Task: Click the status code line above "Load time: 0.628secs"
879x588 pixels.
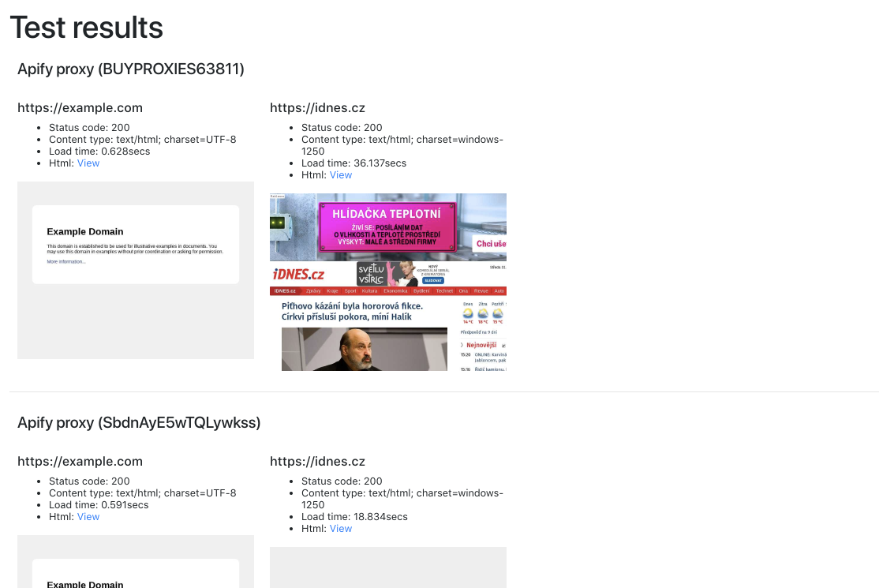Action: point(89,128)
